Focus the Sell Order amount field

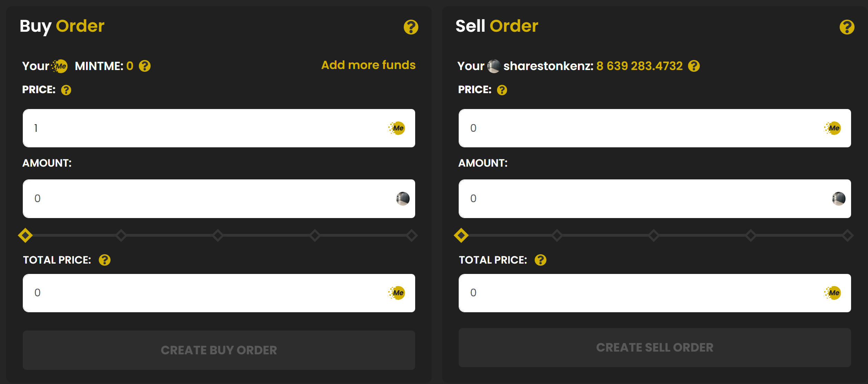[x=642, y=199]
